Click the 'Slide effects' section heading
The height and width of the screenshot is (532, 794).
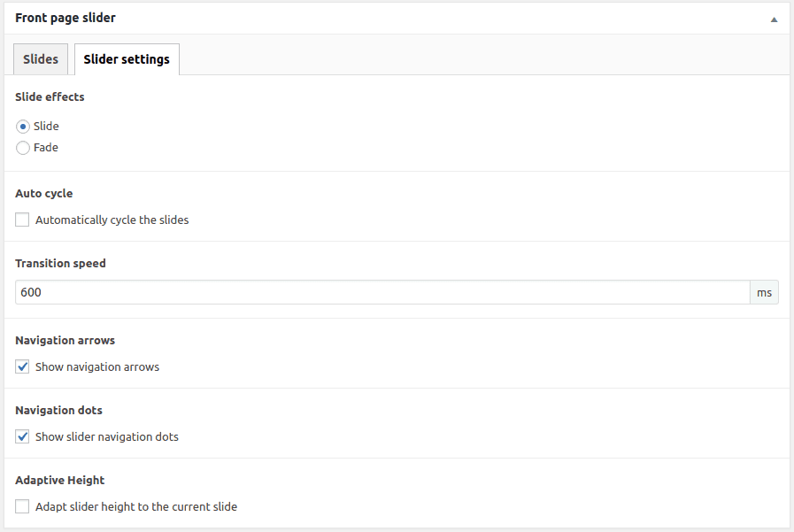50,96
